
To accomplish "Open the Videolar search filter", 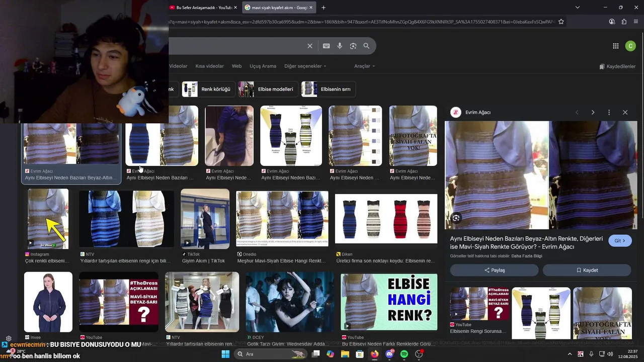I will pos(178,66).
